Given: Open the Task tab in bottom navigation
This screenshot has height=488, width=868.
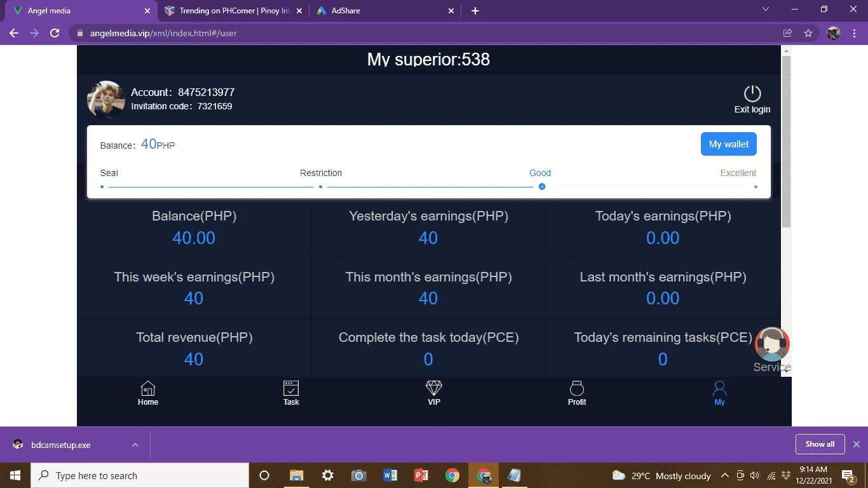Looking at the screenshot, I should click(x=291, y=393).
